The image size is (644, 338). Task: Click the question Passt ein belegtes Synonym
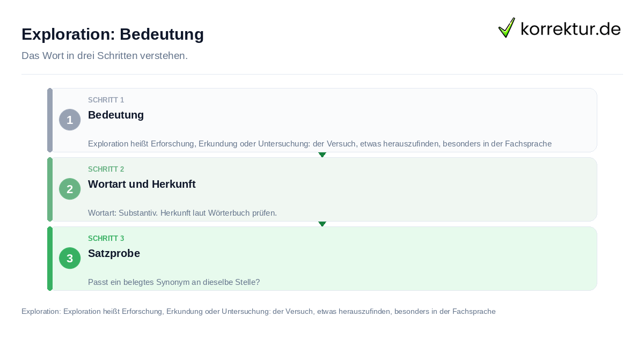(x=174, y=282)
